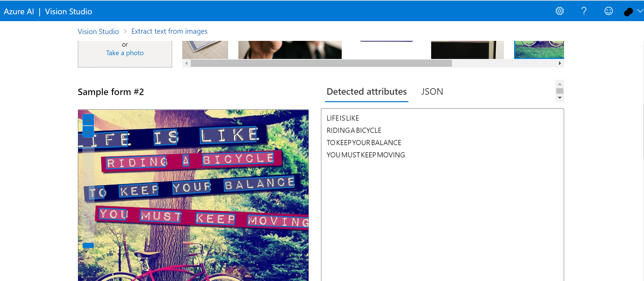Click the Sample form #2 heading
Viewport: 644px width, 281px height.
coord(111,92)
